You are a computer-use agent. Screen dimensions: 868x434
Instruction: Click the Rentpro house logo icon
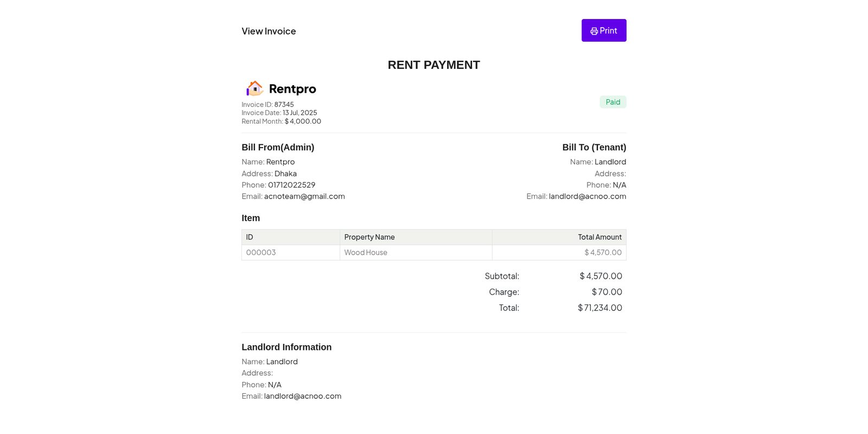tap(254, 88)
